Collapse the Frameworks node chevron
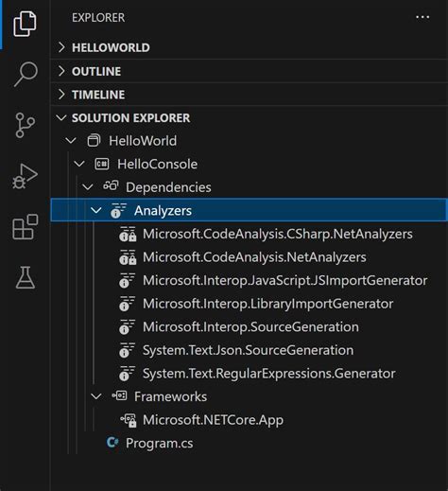Screen dimensions: 448x491 click(x=96, y=396)
